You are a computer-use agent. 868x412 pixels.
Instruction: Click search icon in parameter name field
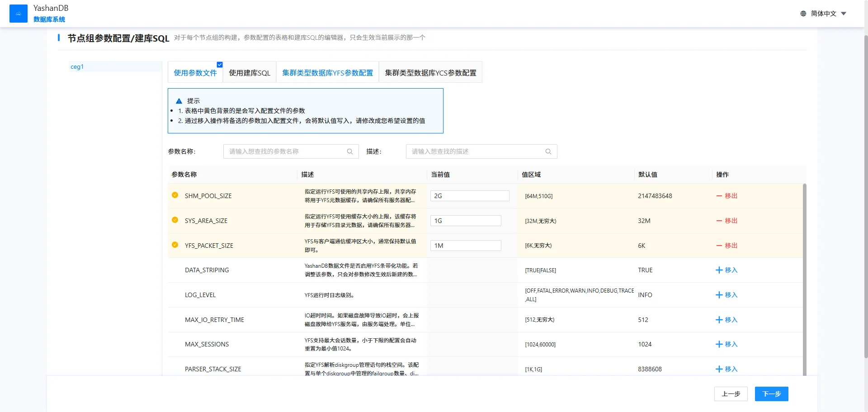[349, 152]
